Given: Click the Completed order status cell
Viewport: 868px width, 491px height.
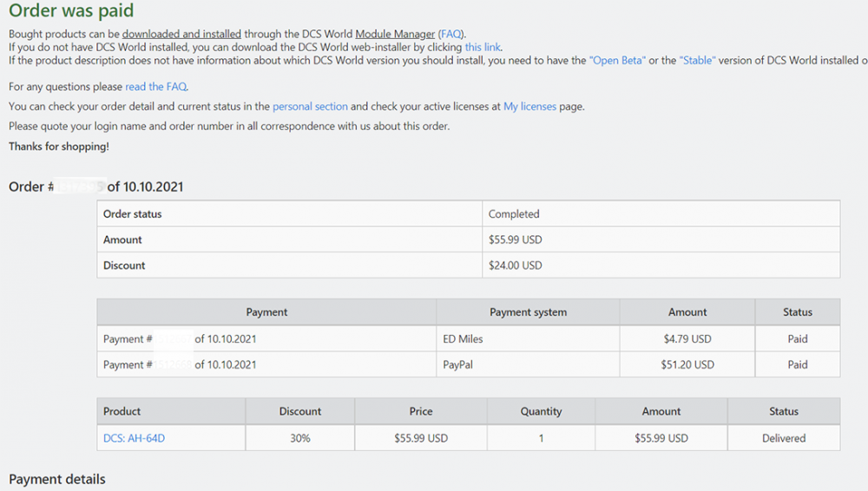Looking at the screenshot, I should coord(514,213).
